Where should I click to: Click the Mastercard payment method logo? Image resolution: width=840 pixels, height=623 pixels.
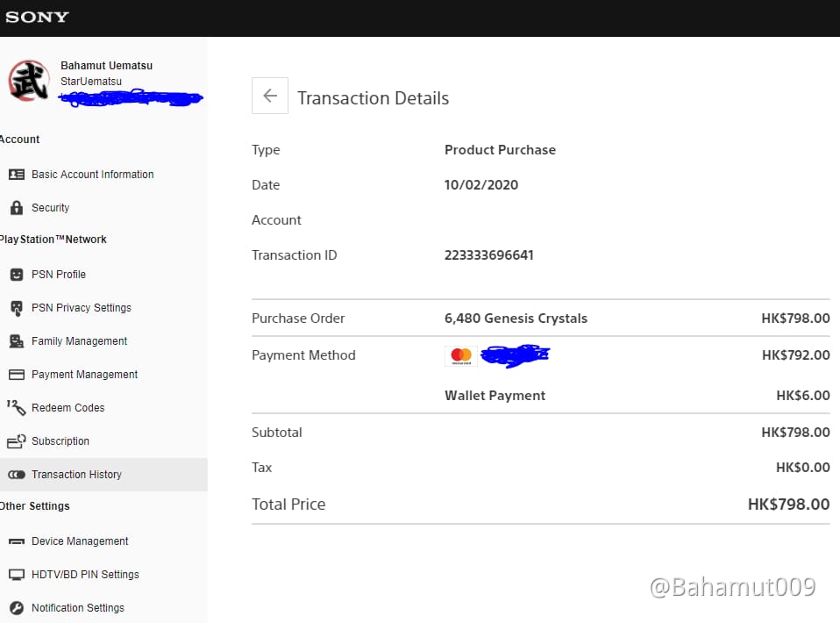coord(460,354)
